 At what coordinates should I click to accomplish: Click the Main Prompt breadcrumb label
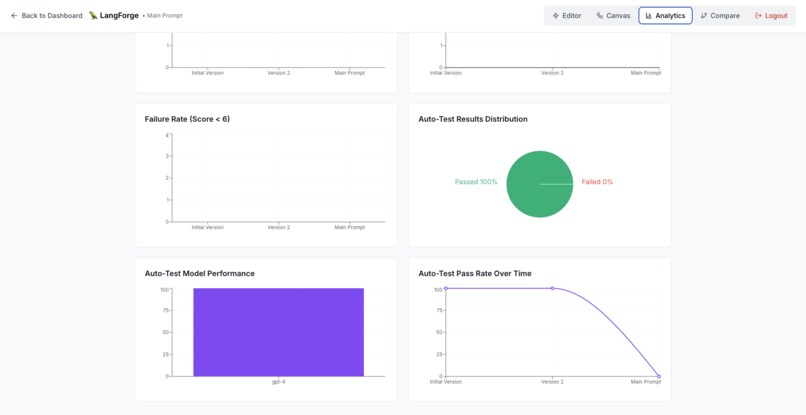pos(164,16)
